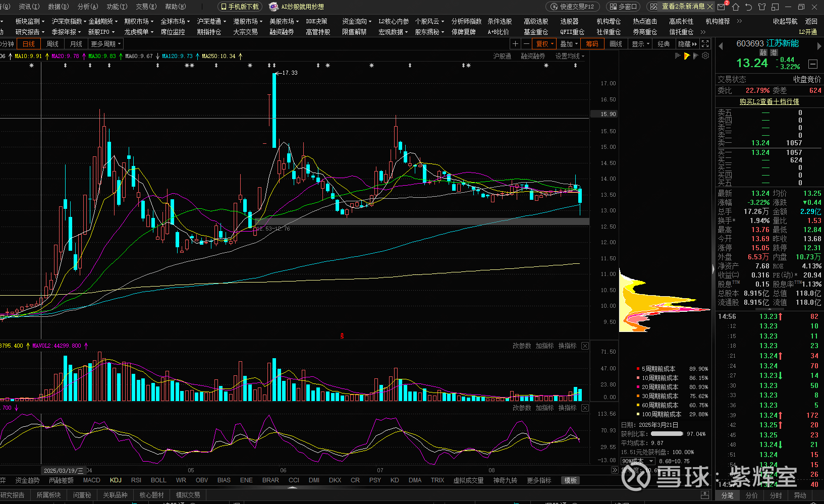Click the 603693 江苏新能 stock title

(x=767, y=43)
